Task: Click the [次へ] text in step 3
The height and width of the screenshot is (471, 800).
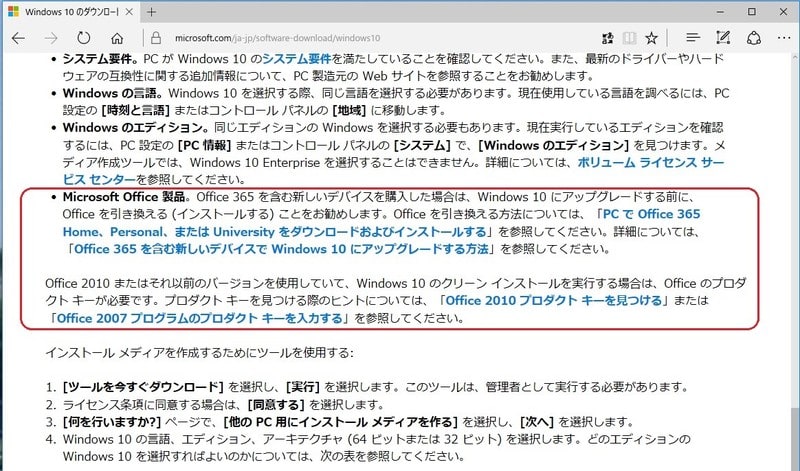Action: coord(537,422)
